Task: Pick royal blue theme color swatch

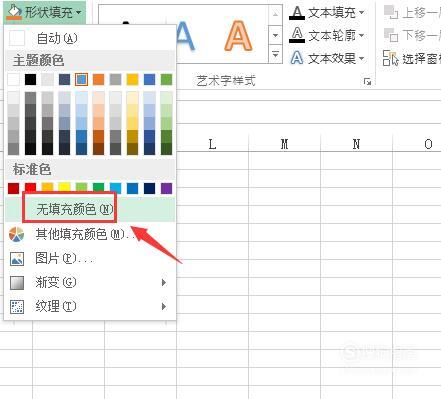Action: coord(149,80)
